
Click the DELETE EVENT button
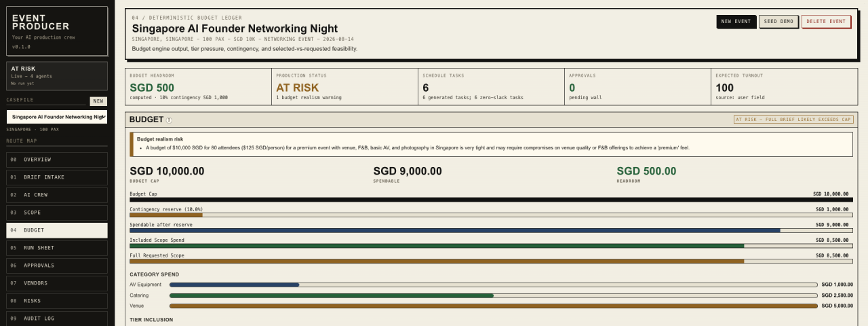click(826, 22)
